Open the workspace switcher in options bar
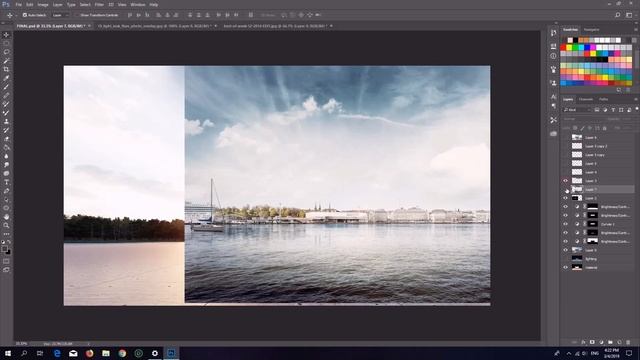The image size is (640, 360). coord(629,15)
